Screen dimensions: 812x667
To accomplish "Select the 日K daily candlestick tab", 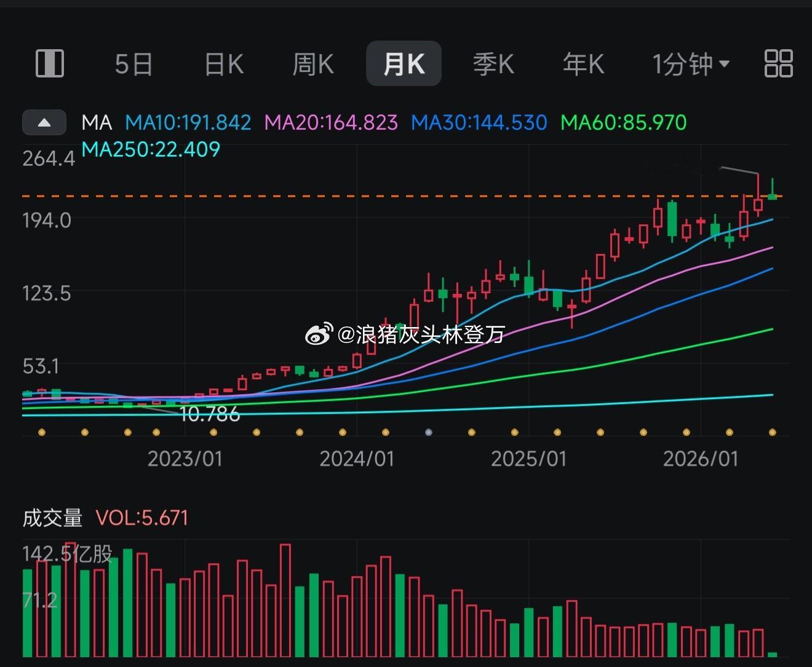I will click(224, 64).
